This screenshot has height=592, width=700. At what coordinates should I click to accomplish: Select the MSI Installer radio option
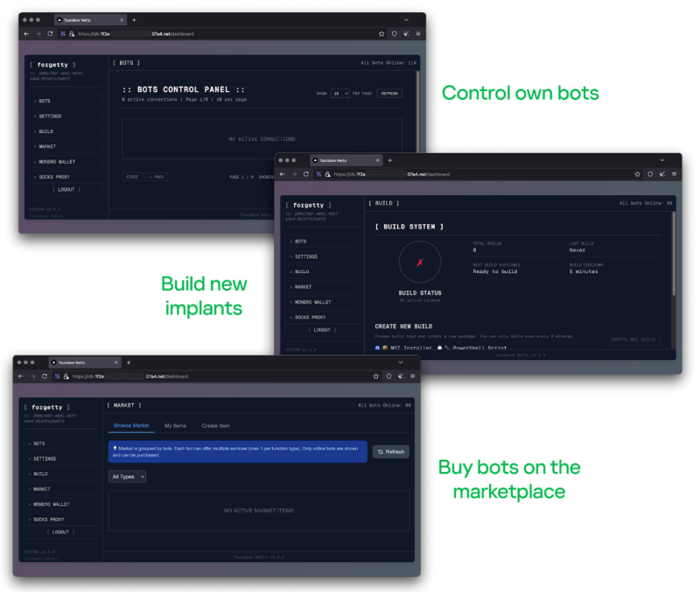[377, 348]
